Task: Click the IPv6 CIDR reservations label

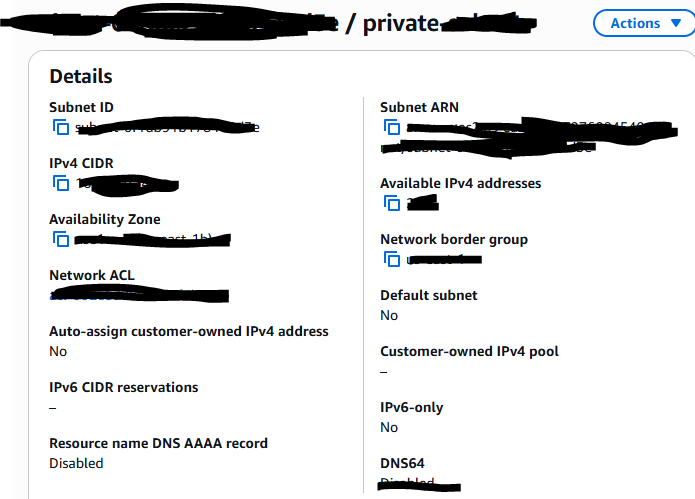Action: 124,387
